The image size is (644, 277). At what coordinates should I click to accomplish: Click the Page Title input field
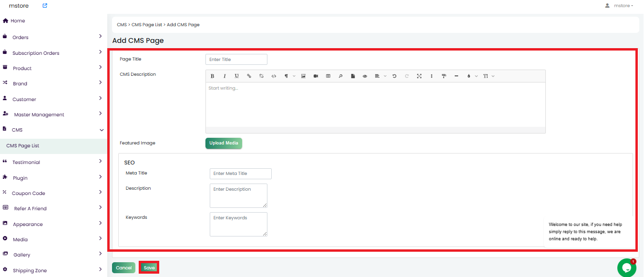pyautogui.click(x=236, y=60)
